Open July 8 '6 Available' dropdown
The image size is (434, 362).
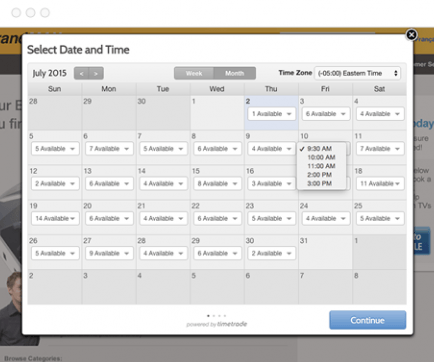click(x=217, y=149)
